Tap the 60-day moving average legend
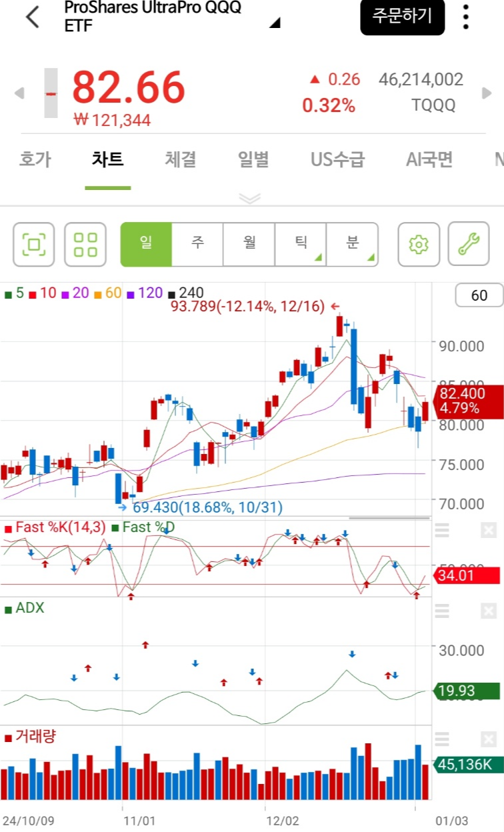 [x=107, y=293]
